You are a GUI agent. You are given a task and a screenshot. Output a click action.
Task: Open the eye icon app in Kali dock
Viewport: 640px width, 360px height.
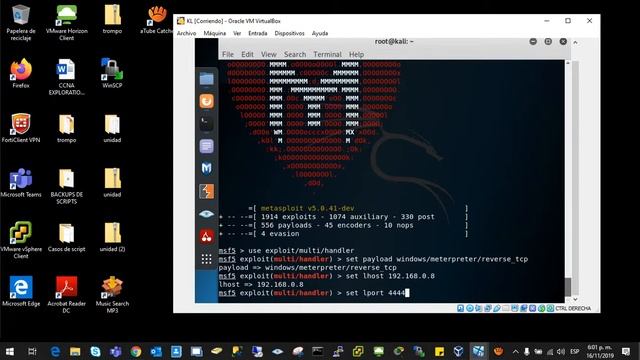pyautogui.click(x=207, y=214)
